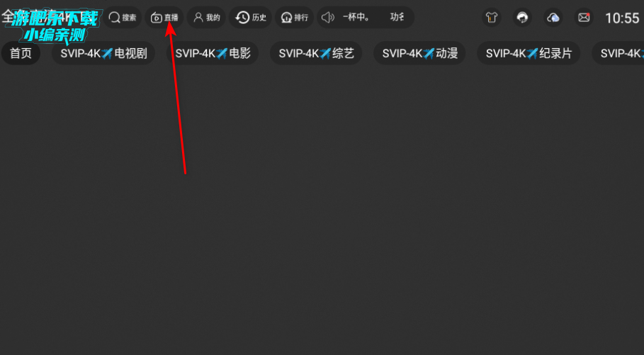Switch to SVIP-4K 纪录片 tab

click(x=529, y=53)
